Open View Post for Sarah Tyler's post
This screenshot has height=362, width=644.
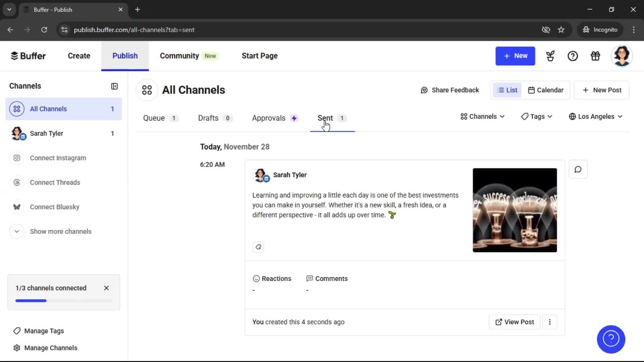(x=514, y=322)
